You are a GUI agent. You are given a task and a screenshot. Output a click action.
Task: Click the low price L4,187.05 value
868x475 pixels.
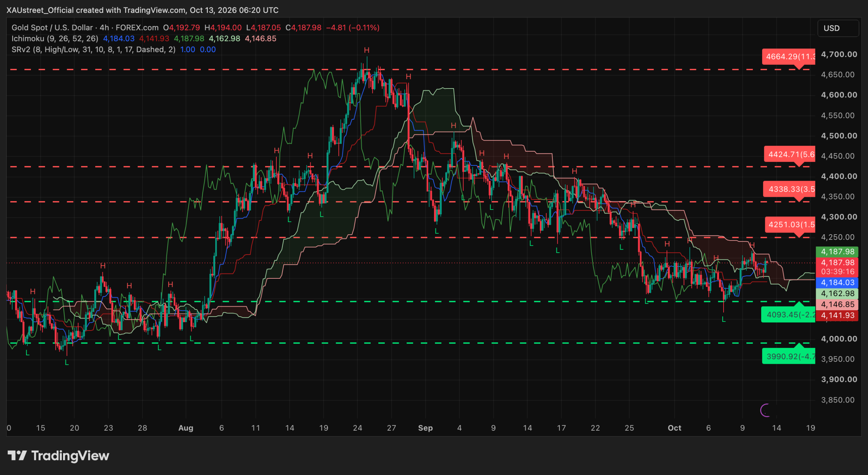click(x=263, y=27)
